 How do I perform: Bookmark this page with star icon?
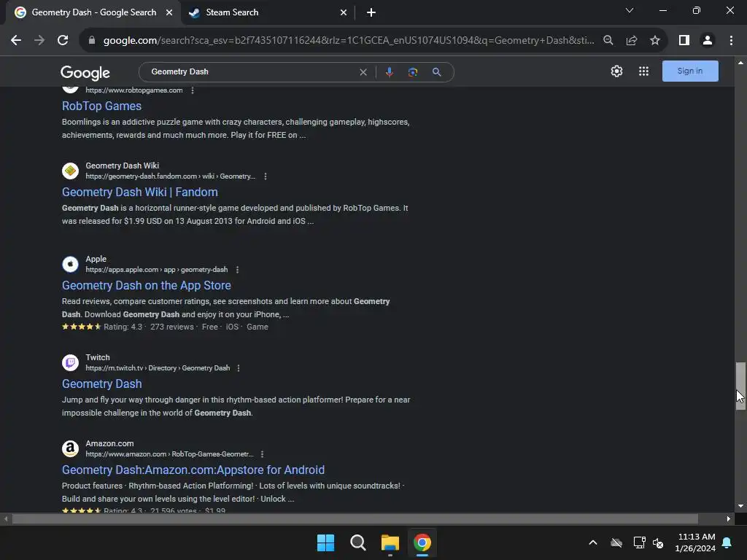coord(655,41)
